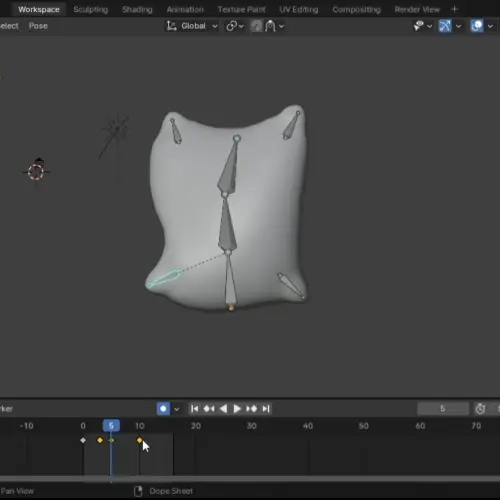Add a new workspace with plus icon

pos(454,9)
